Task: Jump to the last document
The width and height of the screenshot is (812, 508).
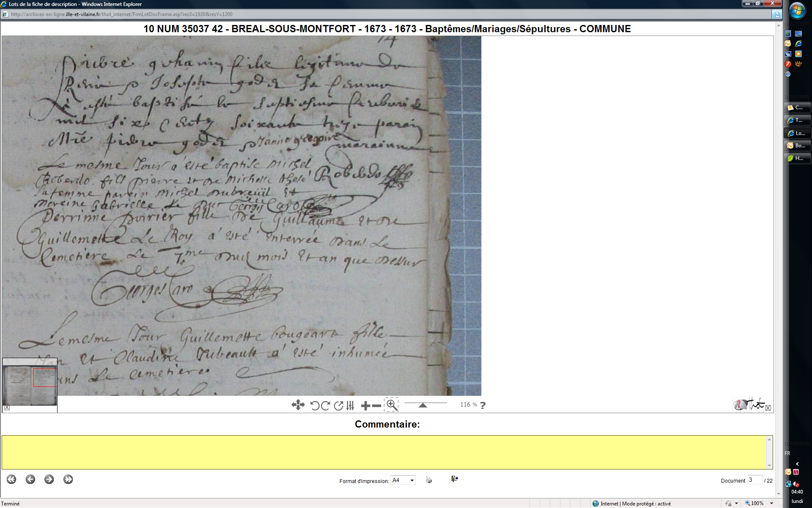Action: pos(68,479)
